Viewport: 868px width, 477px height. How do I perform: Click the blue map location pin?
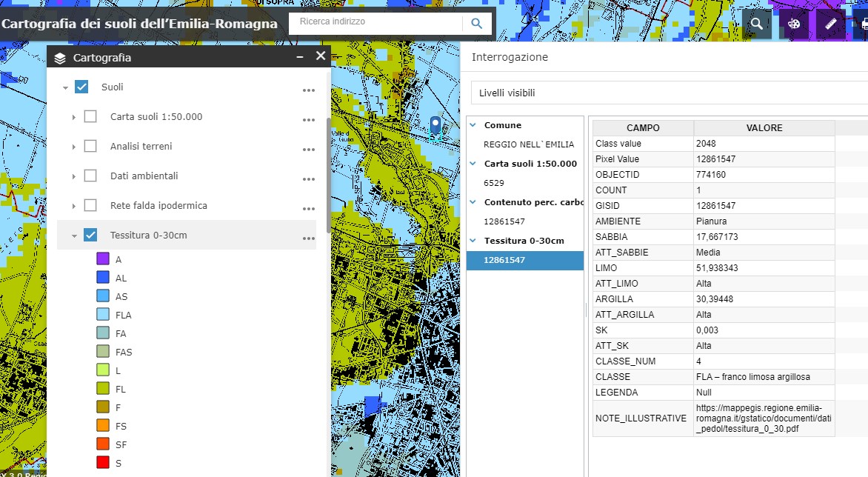pyautogui.click(x=435, y=124)
